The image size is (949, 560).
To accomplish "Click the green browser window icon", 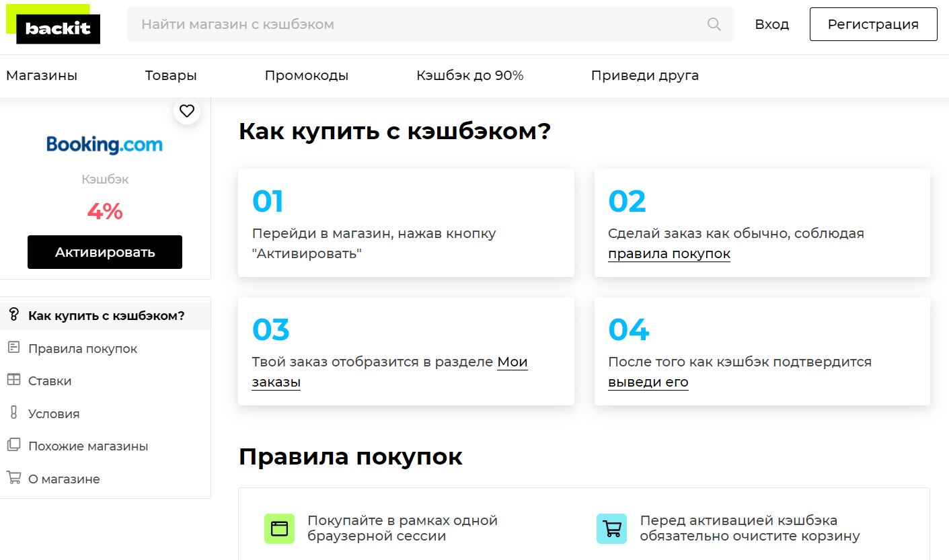I will 279,528.
